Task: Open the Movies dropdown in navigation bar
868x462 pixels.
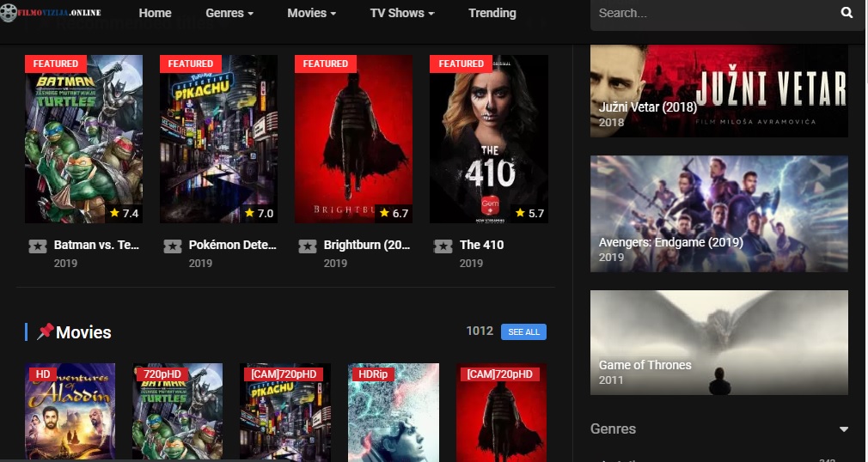Action: pos(312,13)
